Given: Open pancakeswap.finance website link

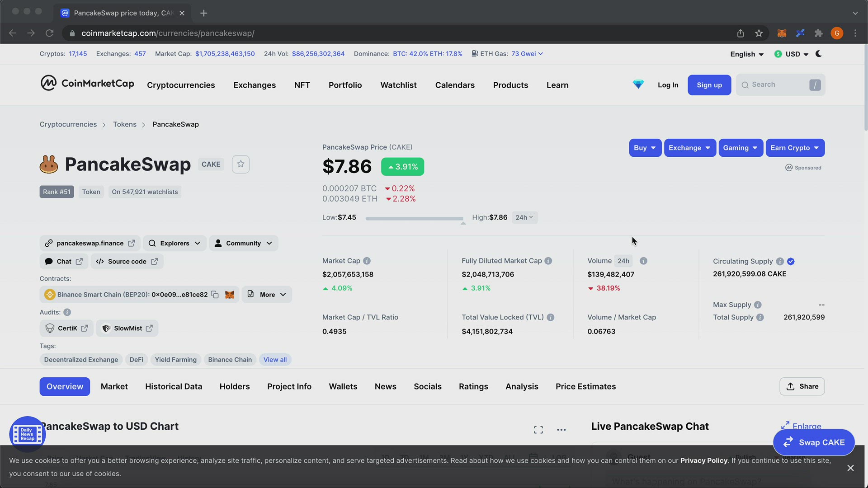Looking at the screenshot, I should [x=90, y=243].
